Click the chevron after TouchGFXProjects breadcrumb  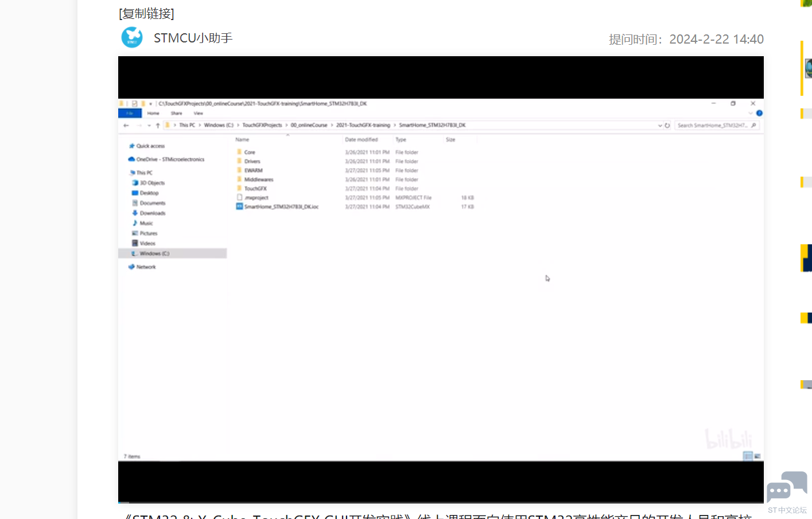[x=286, y=125]
